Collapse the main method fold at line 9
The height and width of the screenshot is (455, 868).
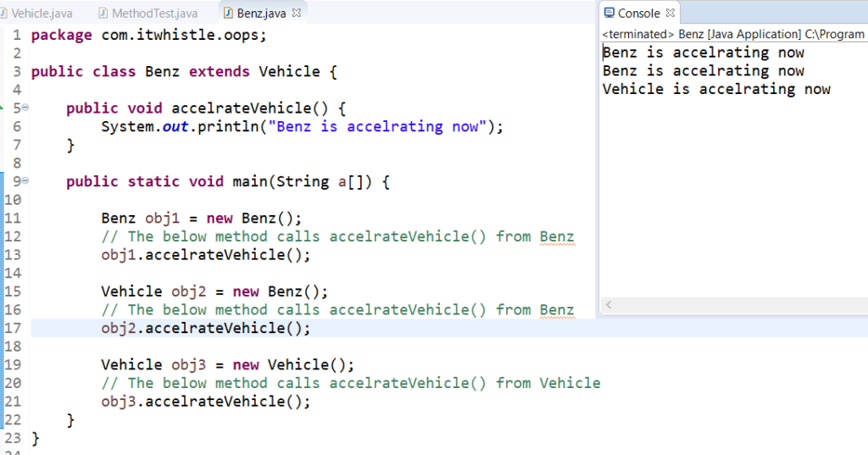[x=25, y=181]
